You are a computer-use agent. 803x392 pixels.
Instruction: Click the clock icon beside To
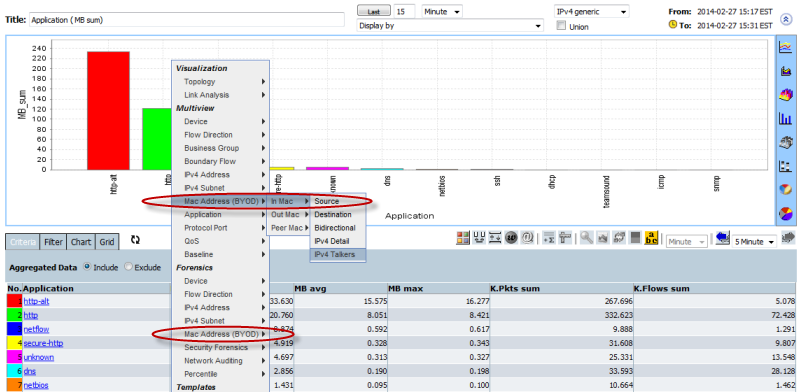[672, 25]
